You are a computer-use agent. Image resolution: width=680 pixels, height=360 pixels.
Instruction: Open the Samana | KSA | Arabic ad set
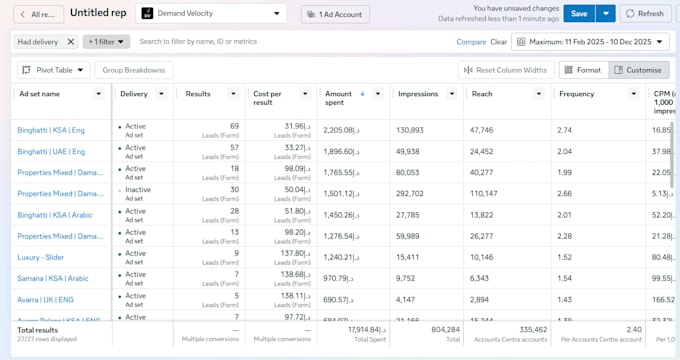(52, 278)
